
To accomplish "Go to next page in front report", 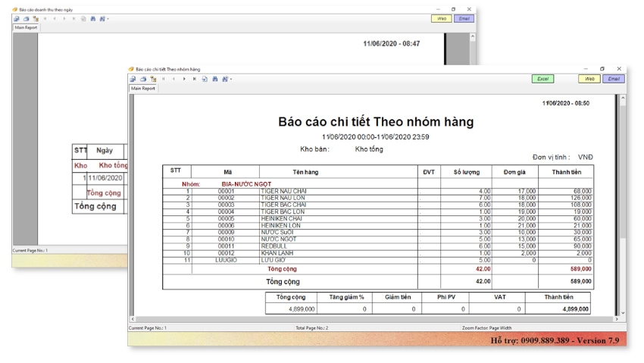I will (x=184, y=79).
